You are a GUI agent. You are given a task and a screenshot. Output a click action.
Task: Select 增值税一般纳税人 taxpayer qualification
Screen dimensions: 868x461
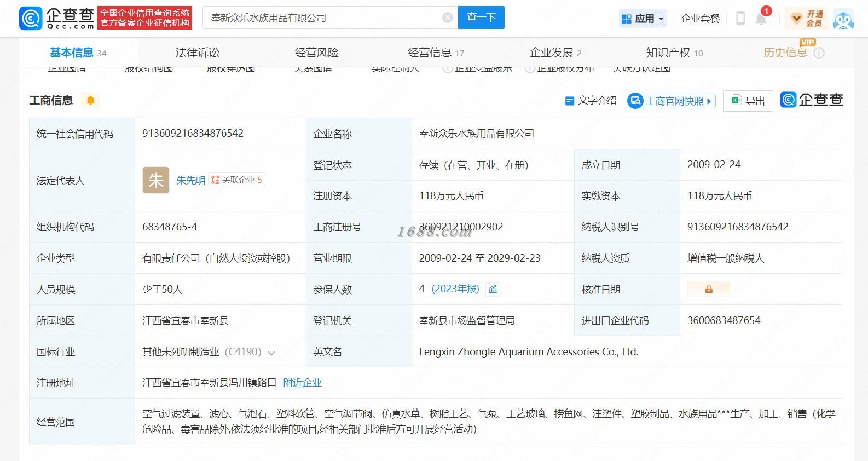point(725,258)
